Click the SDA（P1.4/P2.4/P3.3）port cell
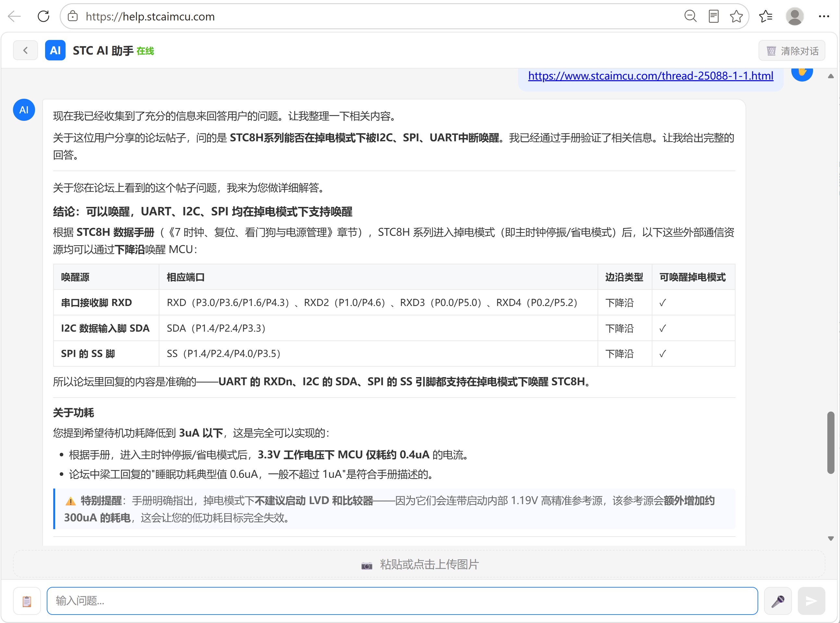840x623 pixels. (x=378, y=328)
